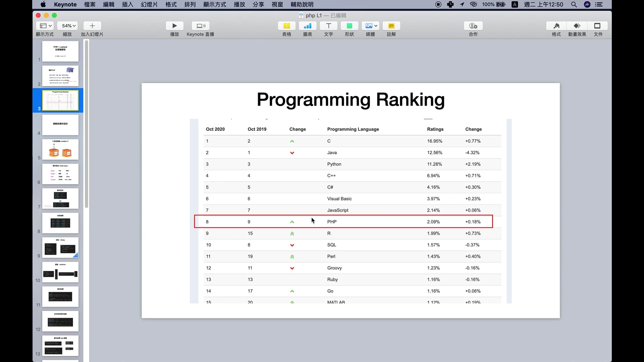
Task: Select slide 5 thumbnail with boxes
Action: [x=60, y=149]
